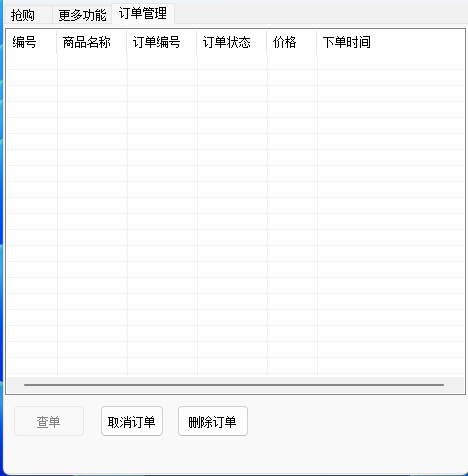Select the 订单管理 tab

(x=143, y=14)
